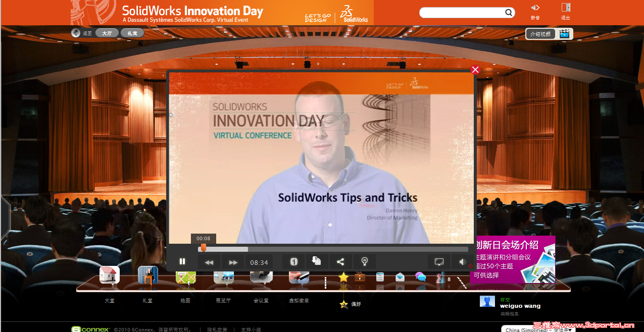Screen dimensions: 644x332
Task: Open the Auditorium icon (礼堂)
Action: click(148, 275)
